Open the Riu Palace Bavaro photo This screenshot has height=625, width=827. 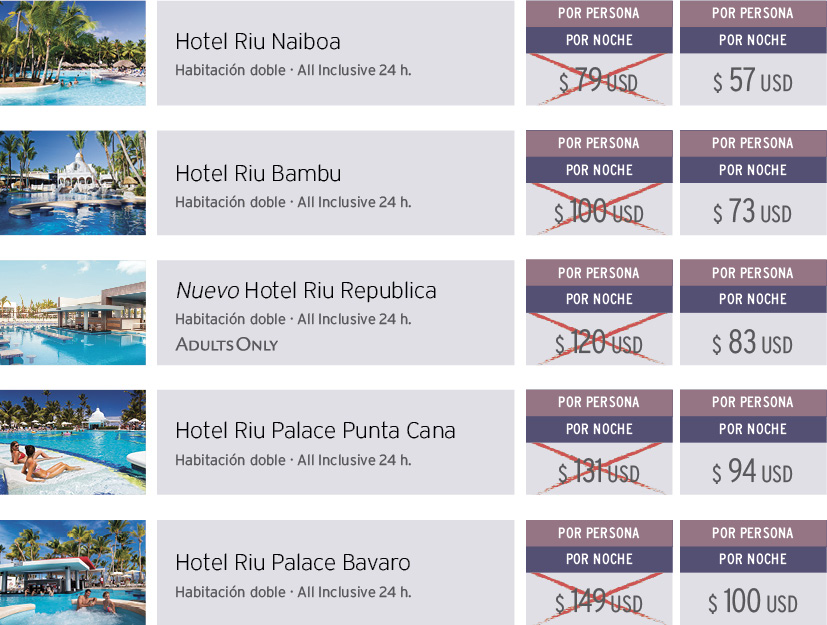tap(73, 572)
